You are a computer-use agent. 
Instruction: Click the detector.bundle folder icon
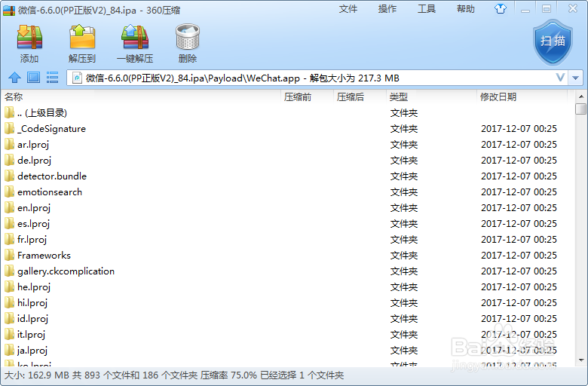click(x=9, y=176)
